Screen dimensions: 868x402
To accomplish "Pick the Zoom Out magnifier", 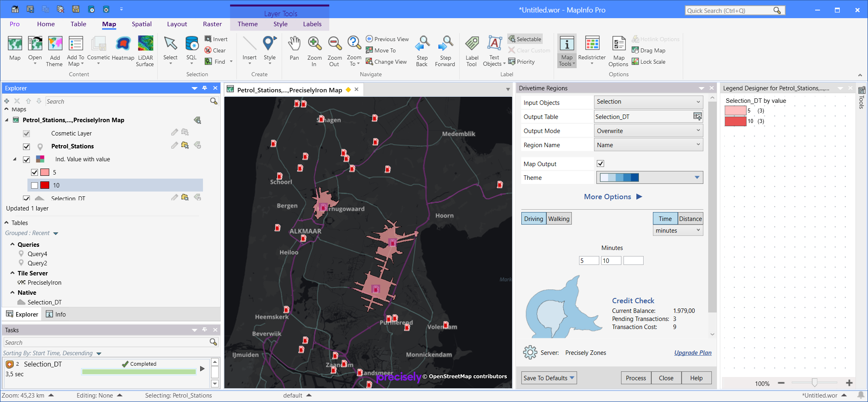I will point(335,51).
